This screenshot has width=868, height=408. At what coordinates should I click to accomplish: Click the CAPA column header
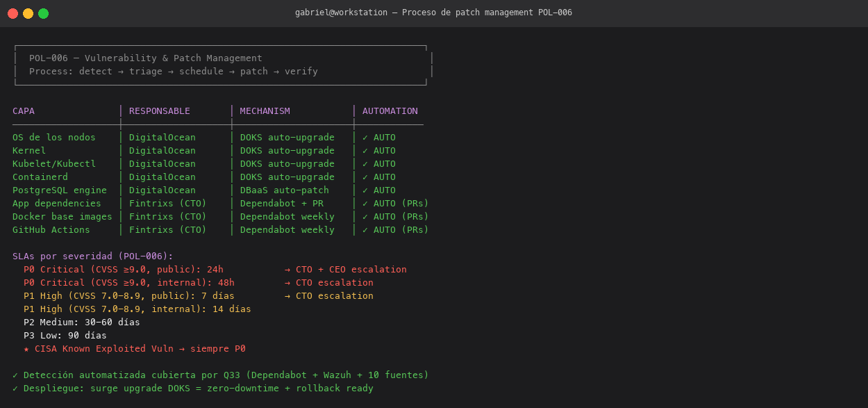(24, 111)
